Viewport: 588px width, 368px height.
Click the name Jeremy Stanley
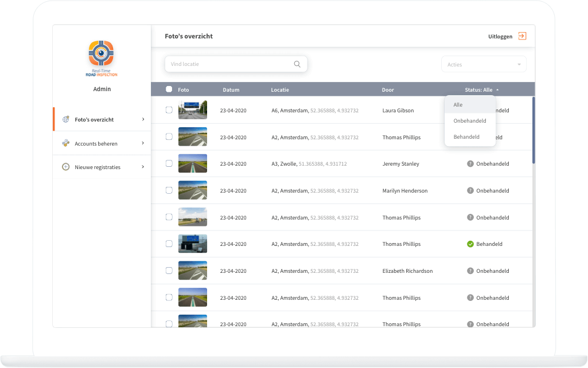click(400, 164)
